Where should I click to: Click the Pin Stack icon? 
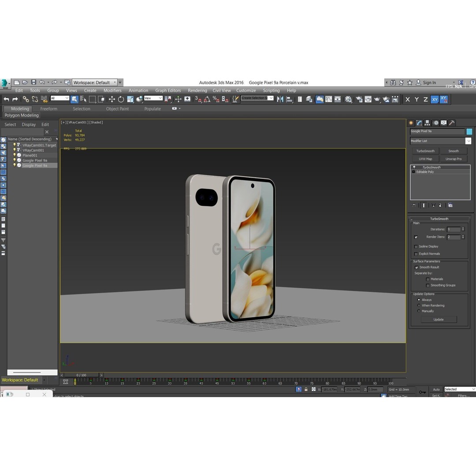click(x=414, y=205)
